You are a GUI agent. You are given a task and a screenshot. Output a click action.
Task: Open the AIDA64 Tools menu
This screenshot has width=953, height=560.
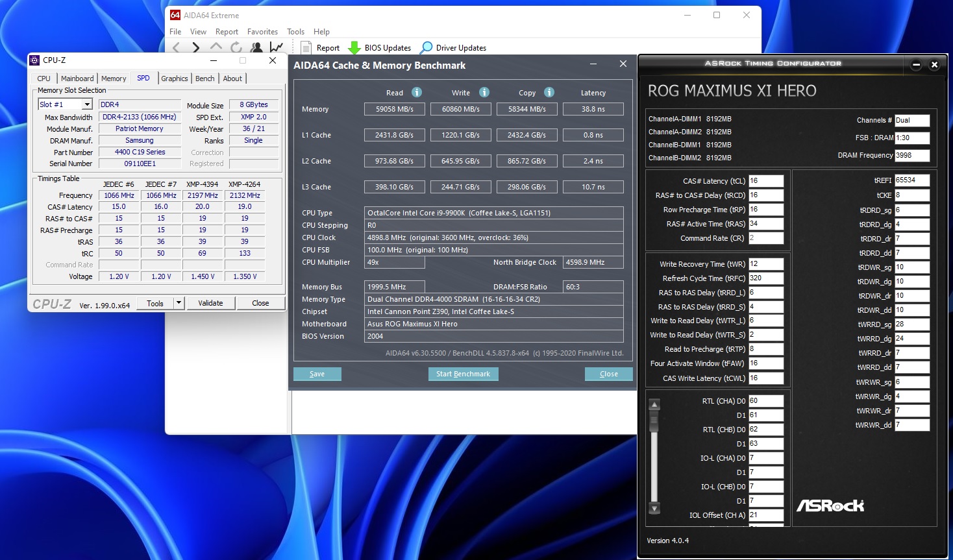coord(295,32)
